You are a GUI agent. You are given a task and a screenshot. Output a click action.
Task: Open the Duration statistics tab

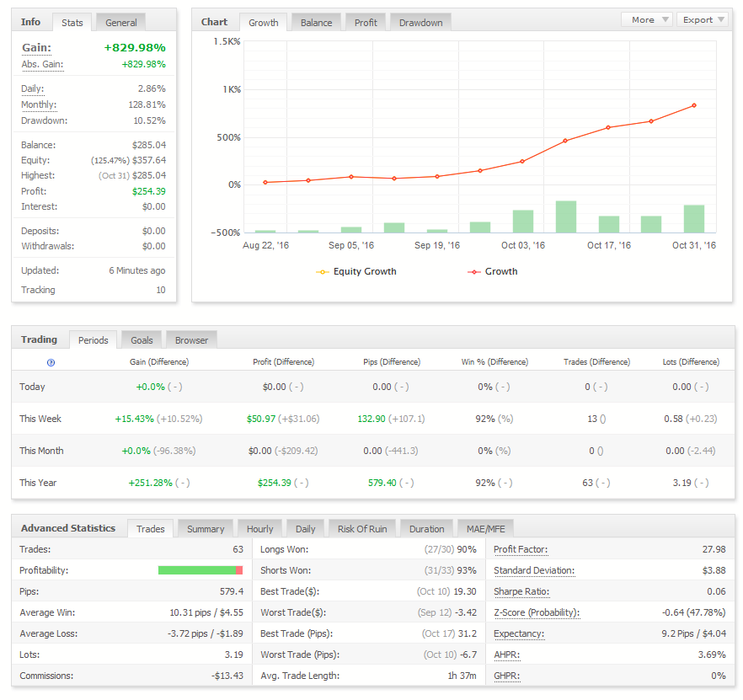coord(426,528)
